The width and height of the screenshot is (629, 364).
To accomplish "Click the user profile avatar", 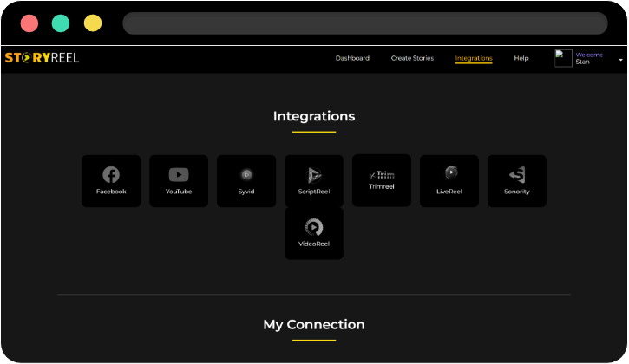I will coord(563,58).
